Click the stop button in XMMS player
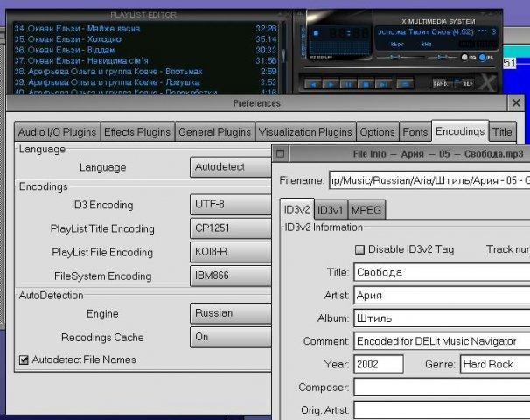Screen dimensions: 530x420 [366, 83]
